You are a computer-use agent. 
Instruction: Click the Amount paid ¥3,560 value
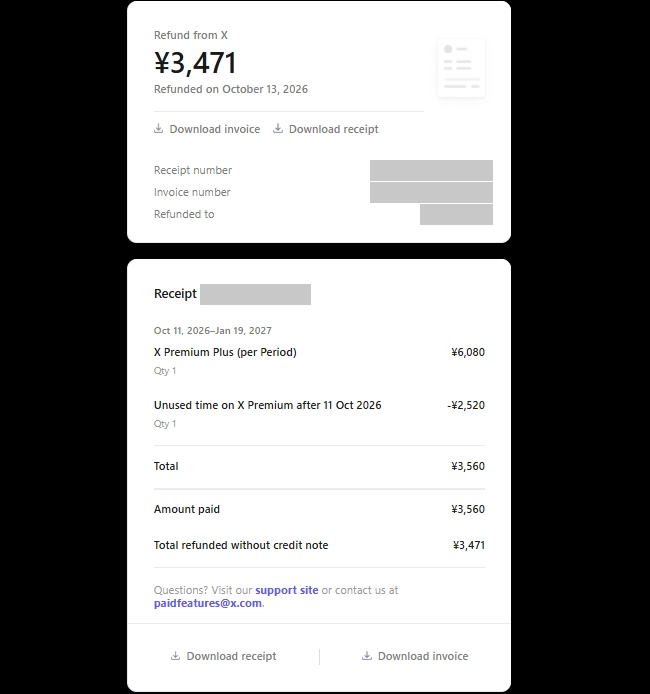click(x=468, y=509)
